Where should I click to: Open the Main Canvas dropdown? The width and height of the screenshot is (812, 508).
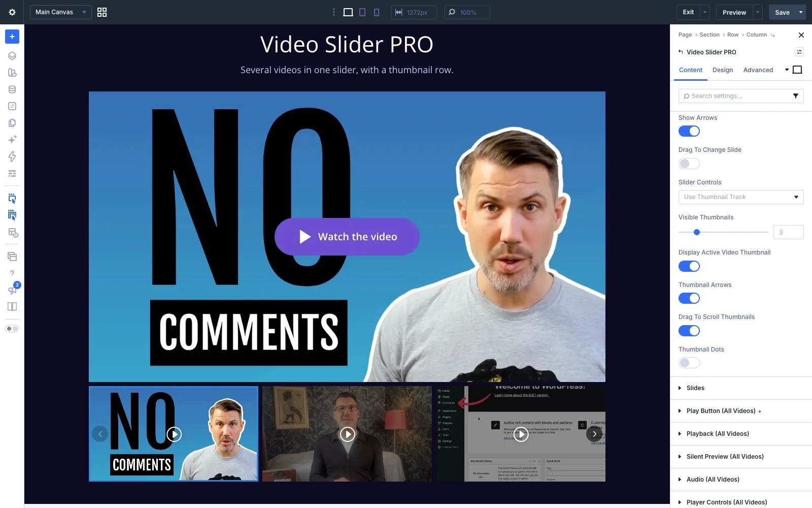61,12
